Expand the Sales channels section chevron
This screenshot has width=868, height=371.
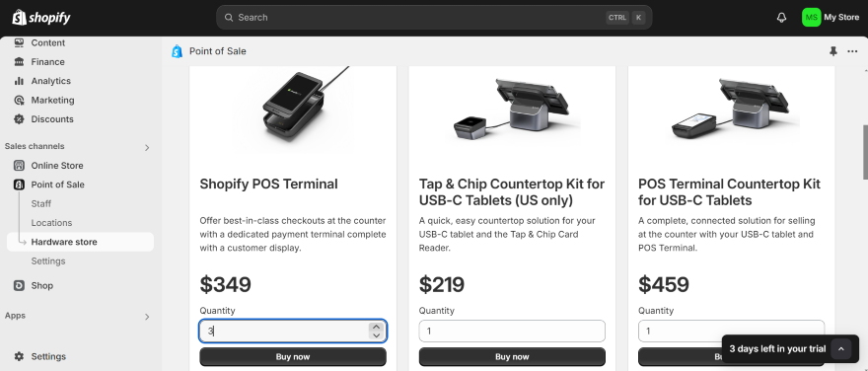147,147
